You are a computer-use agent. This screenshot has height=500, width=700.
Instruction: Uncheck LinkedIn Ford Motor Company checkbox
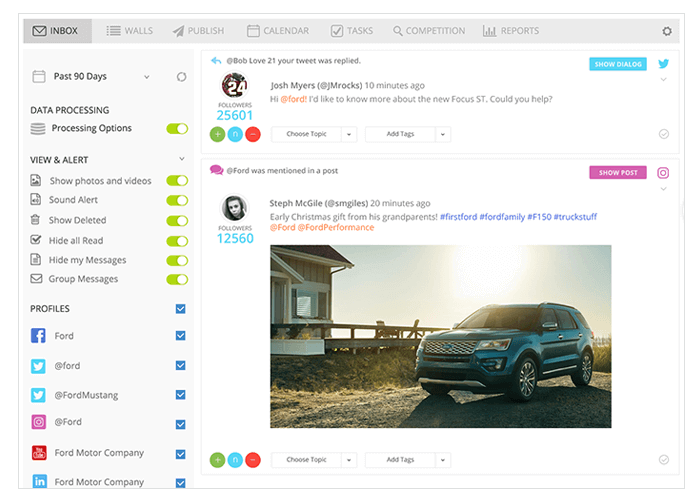[x=180, y=483]
